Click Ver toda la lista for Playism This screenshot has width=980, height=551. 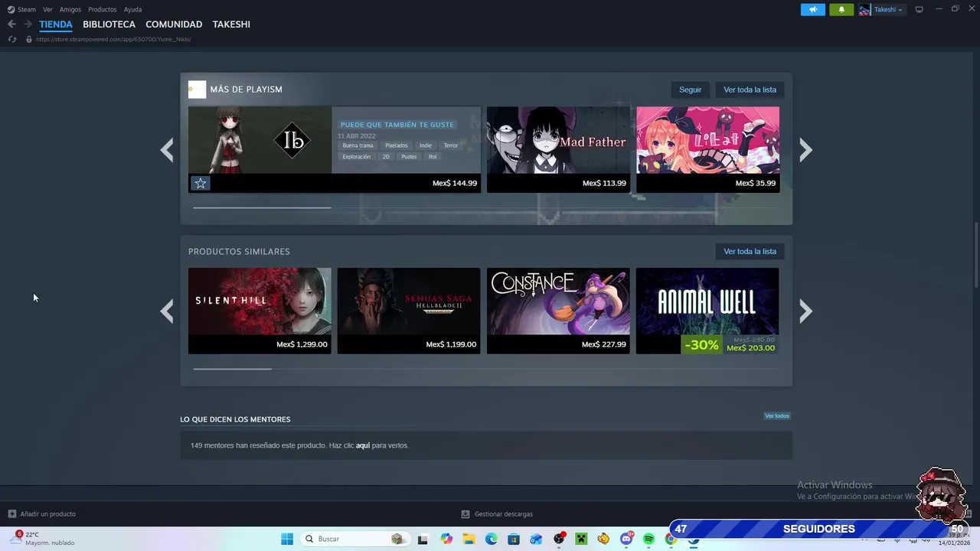click(x=750, y=90)
